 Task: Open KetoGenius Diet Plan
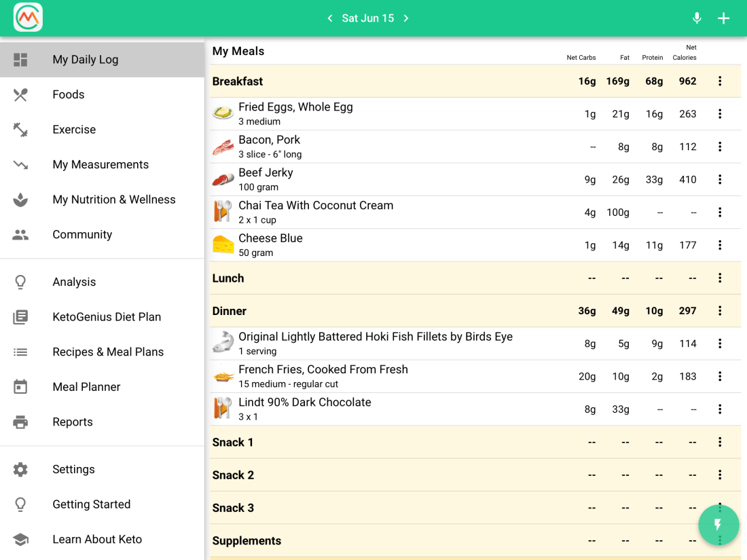(107, 317)
